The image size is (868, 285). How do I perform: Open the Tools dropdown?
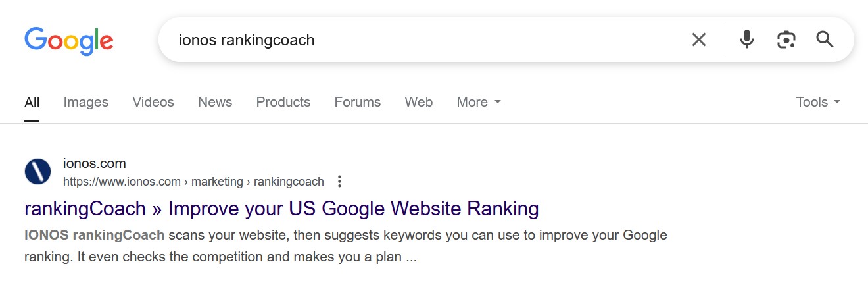818,102
